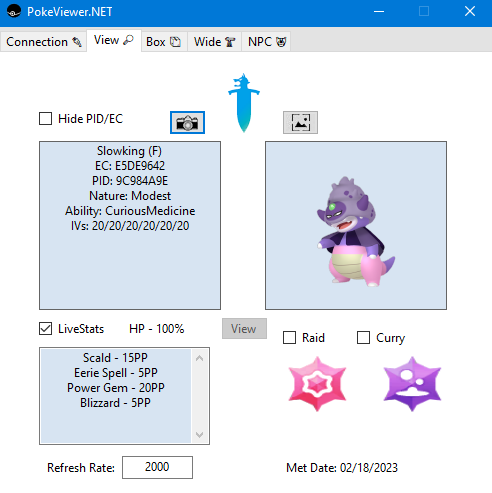Click the PokeViewer.NET app icon in title bar
The width and height of the screenshot is (492, 493).
coord(14,12)
